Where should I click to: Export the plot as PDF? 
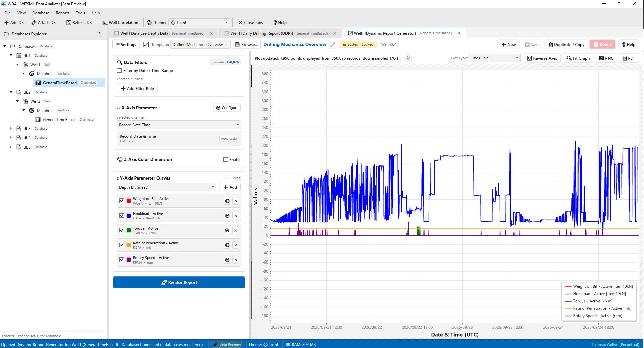[x=629, y=58]
